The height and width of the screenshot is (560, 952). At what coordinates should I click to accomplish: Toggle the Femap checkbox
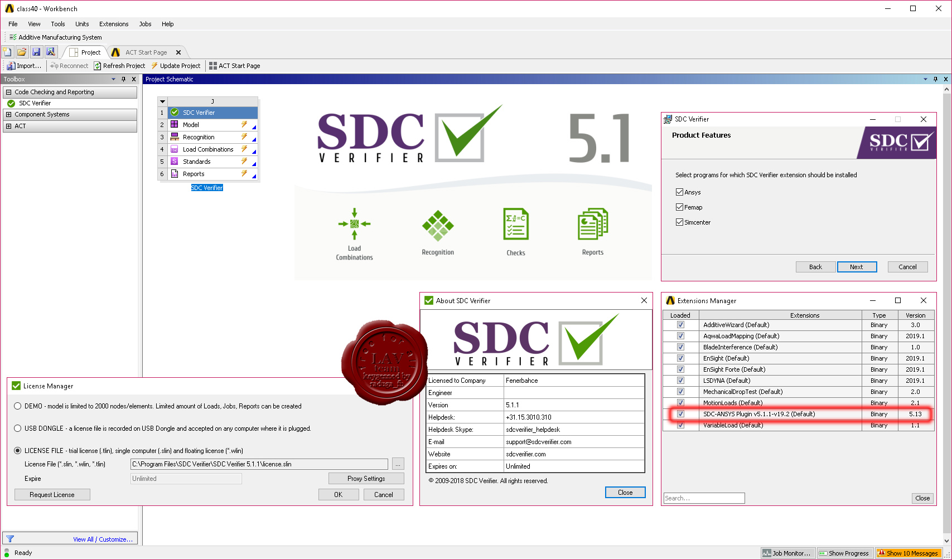click(679, 207)
